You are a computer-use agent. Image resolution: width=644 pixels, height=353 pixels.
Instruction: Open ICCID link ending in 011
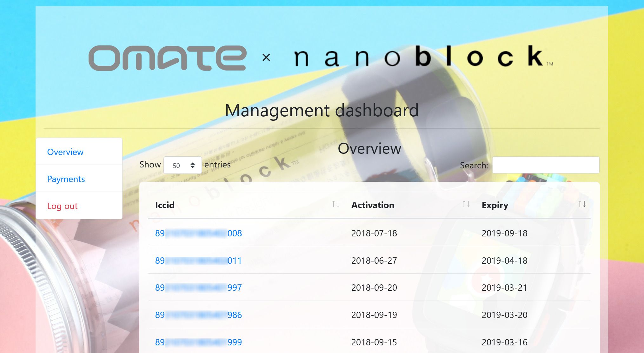pyautogui.click(x=198, y=261)
